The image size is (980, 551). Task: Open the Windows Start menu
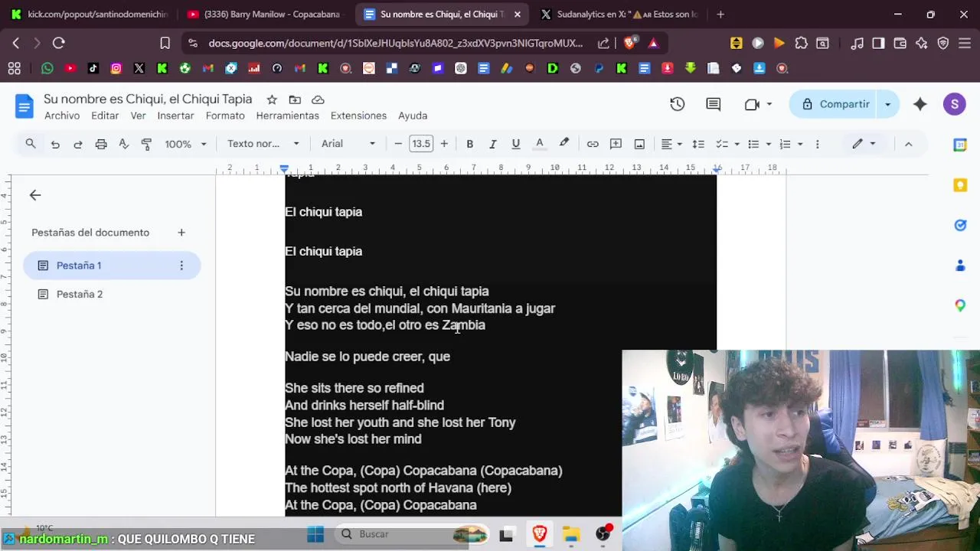(x=315, y=534)
